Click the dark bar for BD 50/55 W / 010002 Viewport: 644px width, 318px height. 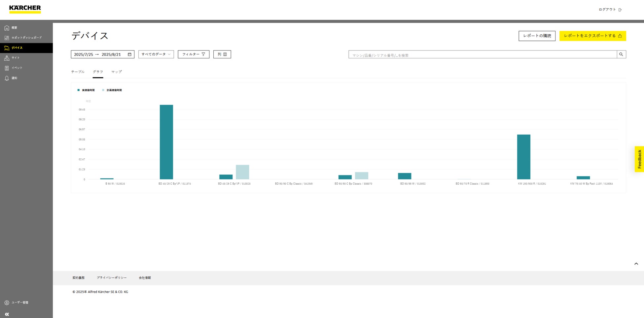(405, 176)
